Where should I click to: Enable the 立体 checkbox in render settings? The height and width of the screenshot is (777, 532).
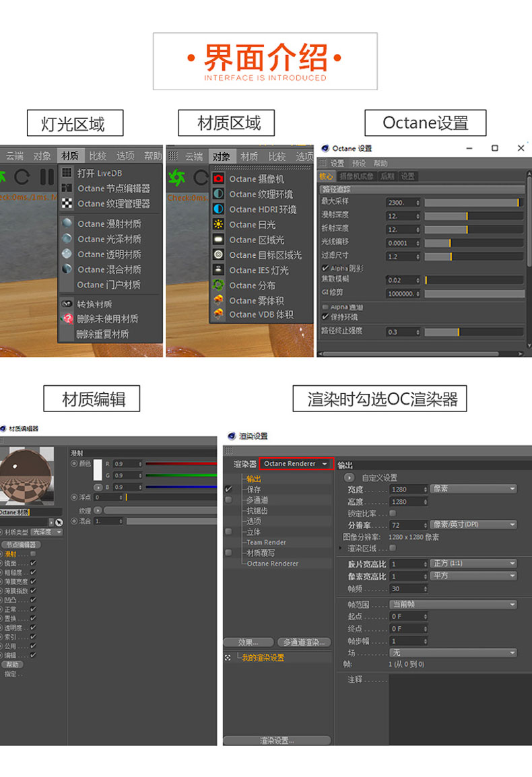pyautogui.click(x=228, y=532)
